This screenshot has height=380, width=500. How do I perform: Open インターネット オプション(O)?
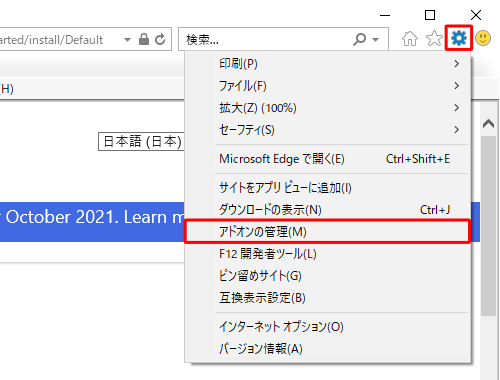click(x=327, y=326)
